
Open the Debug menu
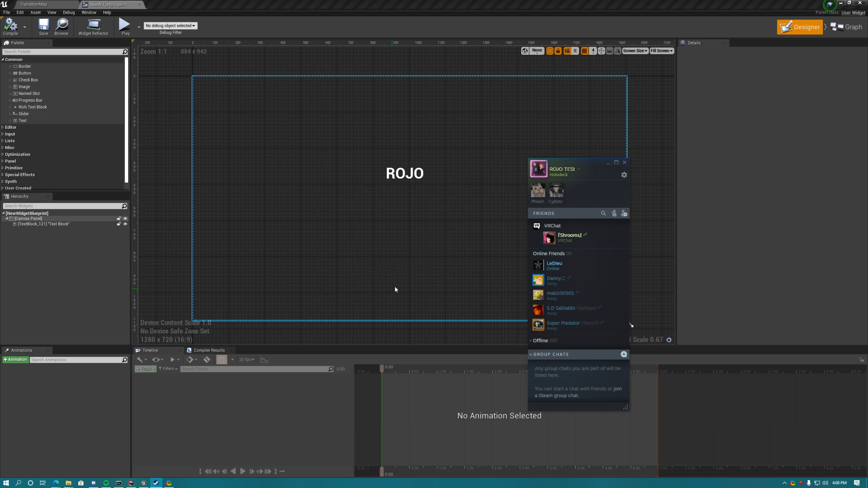pyautogui.click(x=69, y=12)
